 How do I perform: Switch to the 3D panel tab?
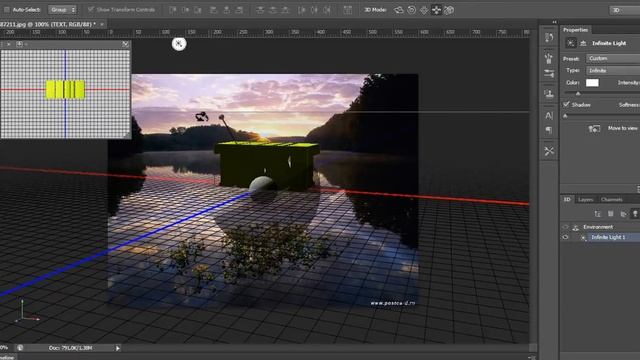click(567, 199)
